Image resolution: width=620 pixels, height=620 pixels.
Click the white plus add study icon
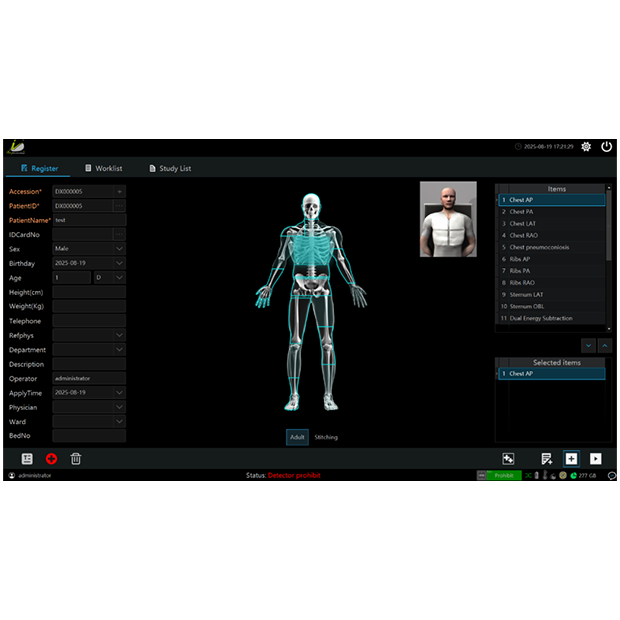[x=571, y=459]
